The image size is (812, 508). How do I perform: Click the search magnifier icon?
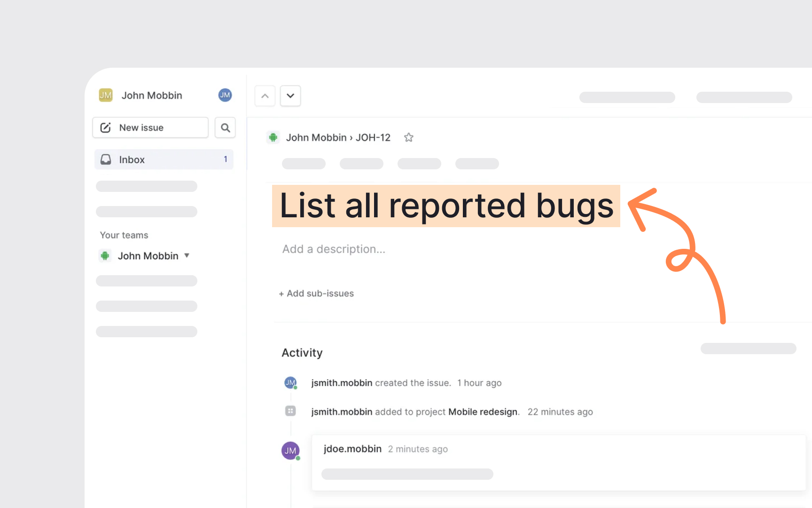pos(225,127)
